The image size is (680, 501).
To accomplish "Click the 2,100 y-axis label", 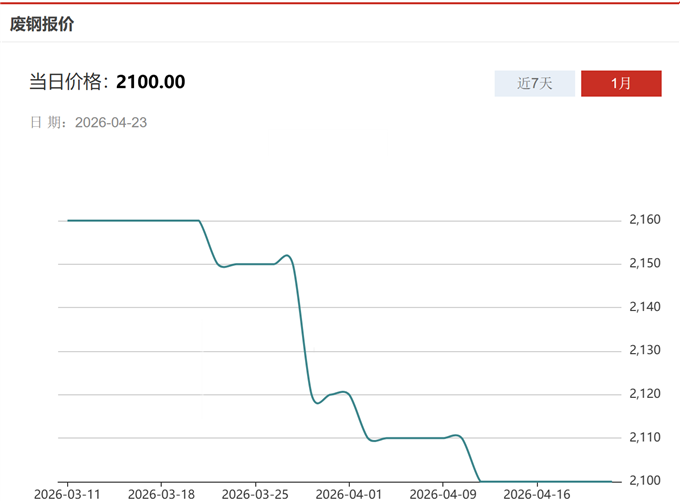I will (645, 481).
